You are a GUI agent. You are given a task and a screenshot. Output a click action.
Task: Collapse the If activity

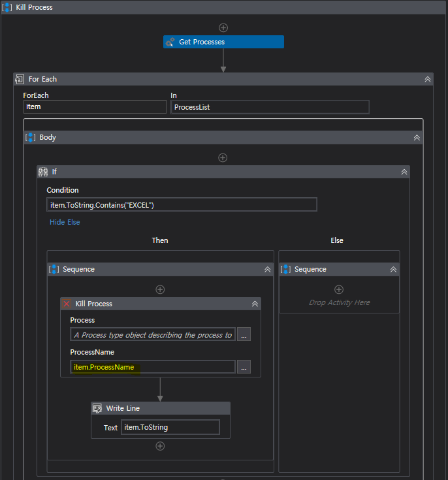click(404, 172)
